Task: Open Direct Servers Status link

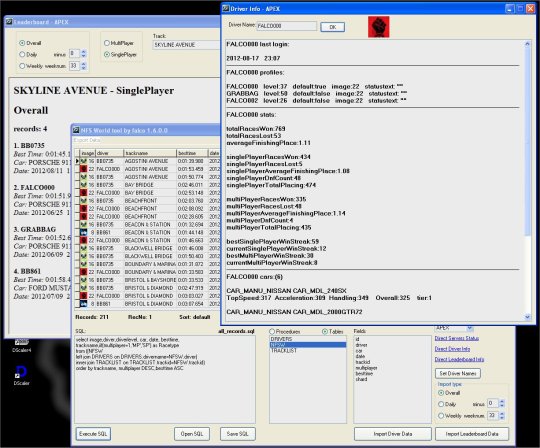Action: [x=457, y=338]
